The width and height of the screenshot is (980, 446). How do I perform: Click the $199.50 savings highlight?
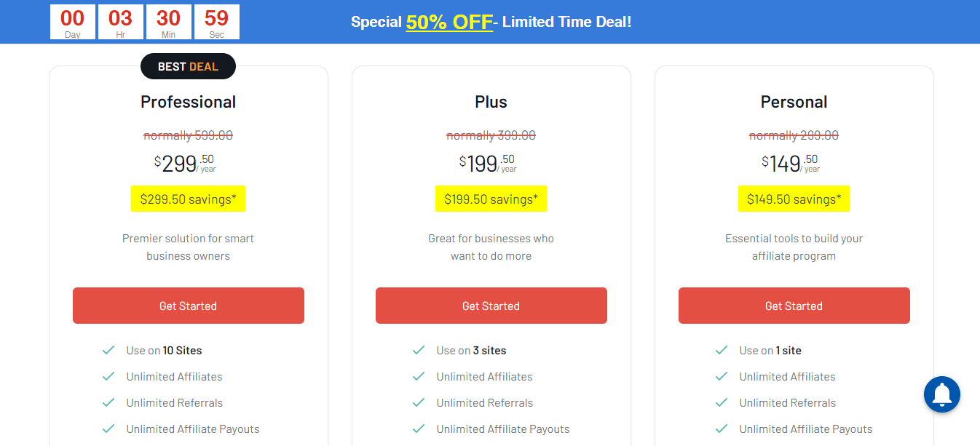click(491, 199)
